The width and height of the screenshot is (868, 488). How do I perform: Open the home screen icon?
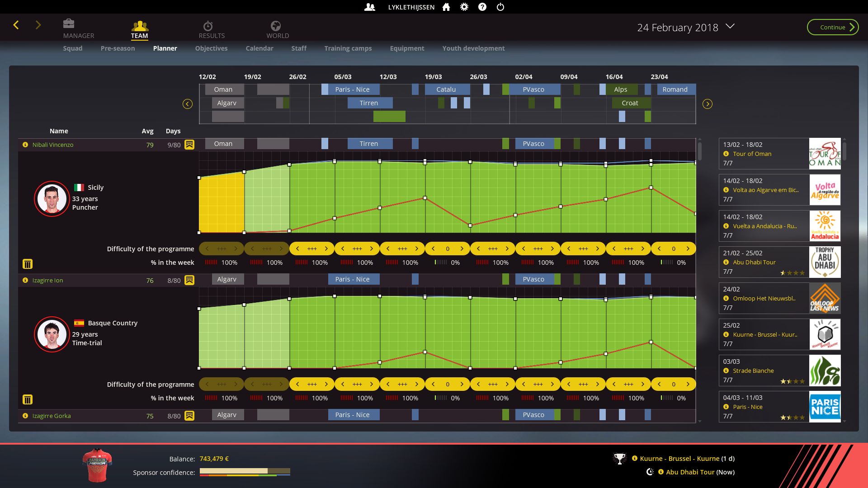446,7
